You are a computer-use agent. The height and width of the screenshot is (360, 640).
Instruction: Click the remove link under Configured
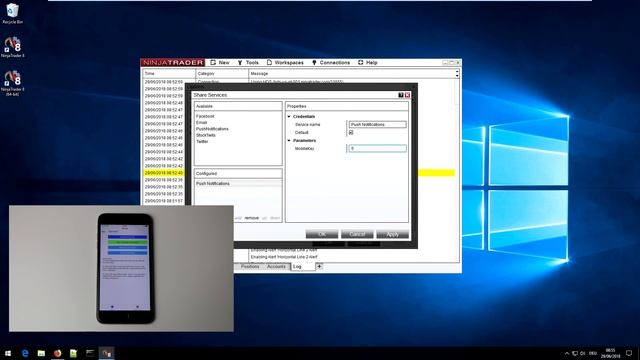coord(251,218)
